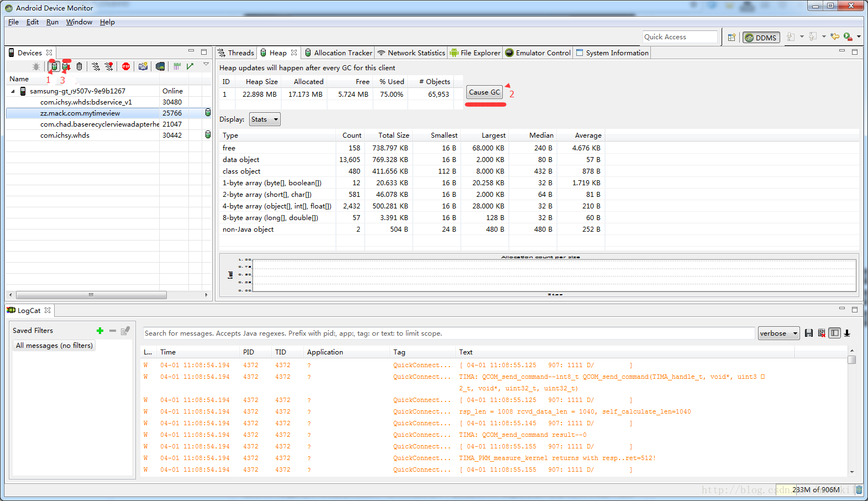Click the Debug selected process bug icon
This screenshot has width=868, height=501.
(36, 66)
